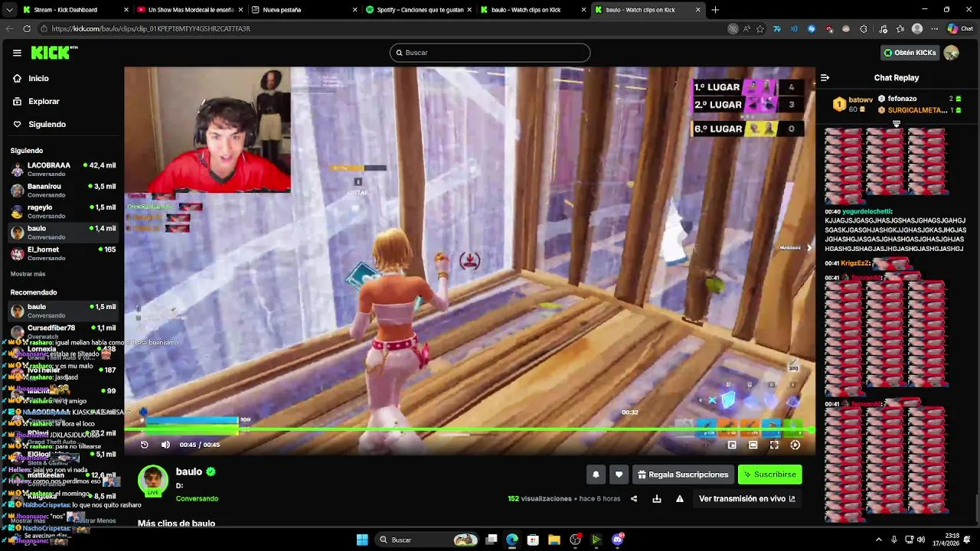Viewport: 980px width, 551px height.
Task: Mute the clip volume
Action: point(165,445)
